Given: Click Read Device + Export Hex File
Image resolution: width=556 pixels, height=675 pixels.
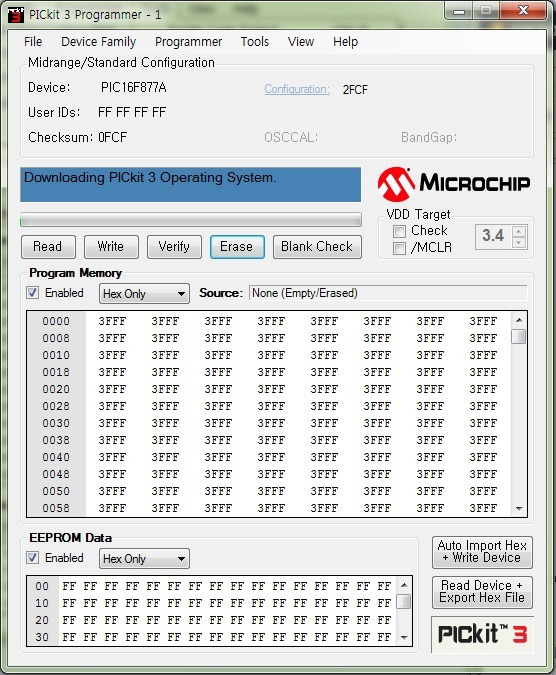Looking at the screenshot, I should click(482, 592).
